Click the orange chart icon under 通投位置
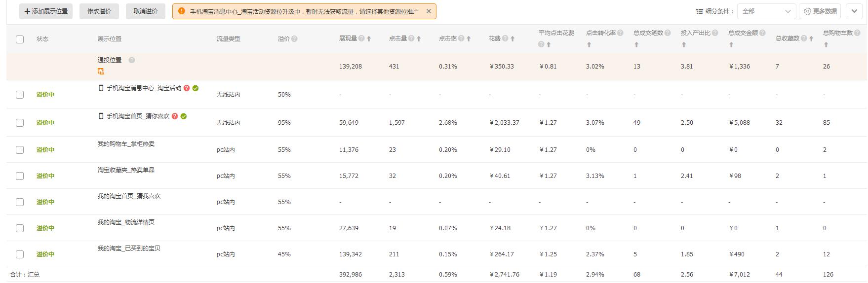 pos(101,71)
